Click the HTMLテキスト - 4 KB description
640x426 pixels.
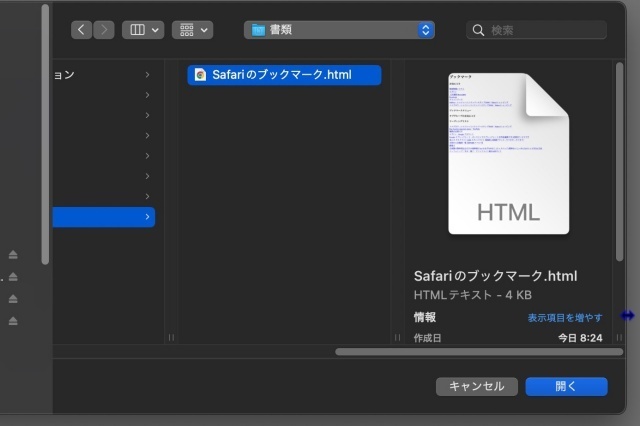473,295
